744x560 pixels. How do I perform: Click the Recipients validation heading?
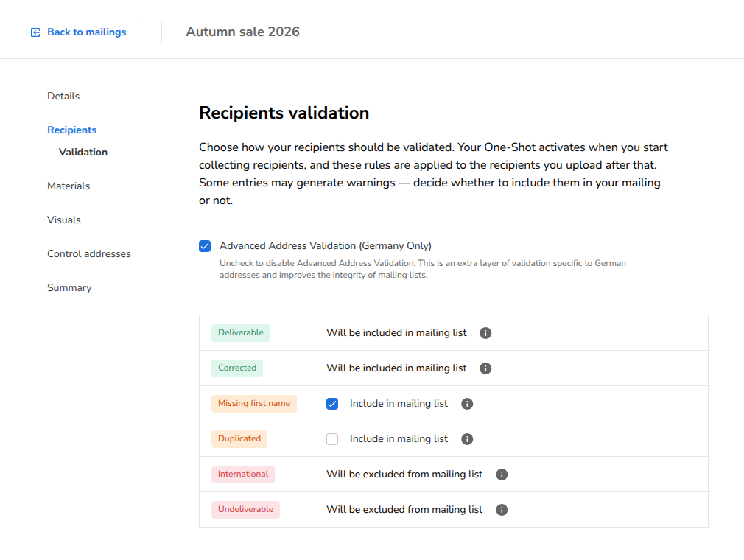point(284,113)
